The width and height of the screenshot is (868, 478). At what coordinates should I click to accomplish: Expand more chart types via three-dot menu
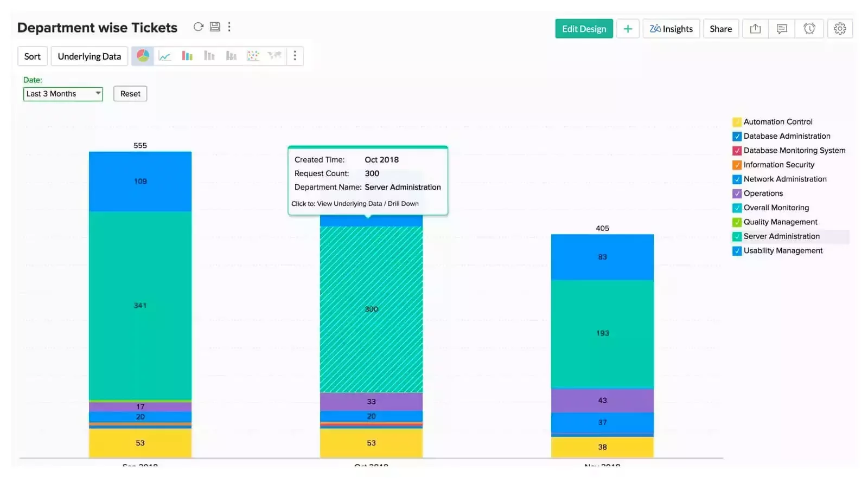pos(295,56)
